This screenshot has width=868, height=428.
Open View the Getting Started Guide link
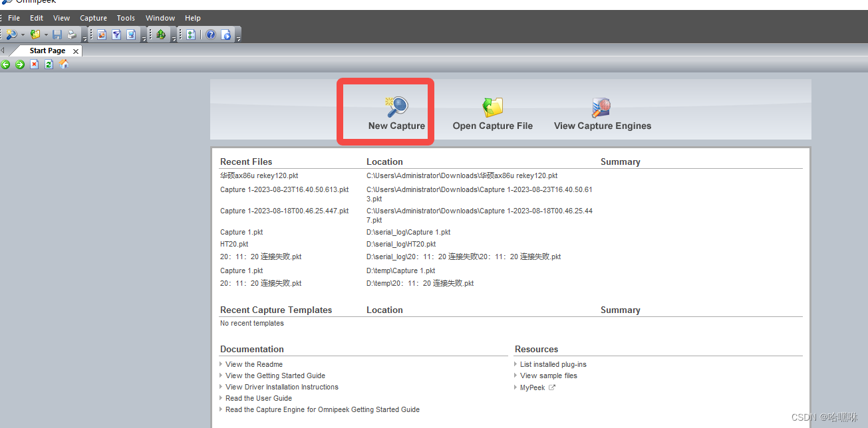coord(275,375)
